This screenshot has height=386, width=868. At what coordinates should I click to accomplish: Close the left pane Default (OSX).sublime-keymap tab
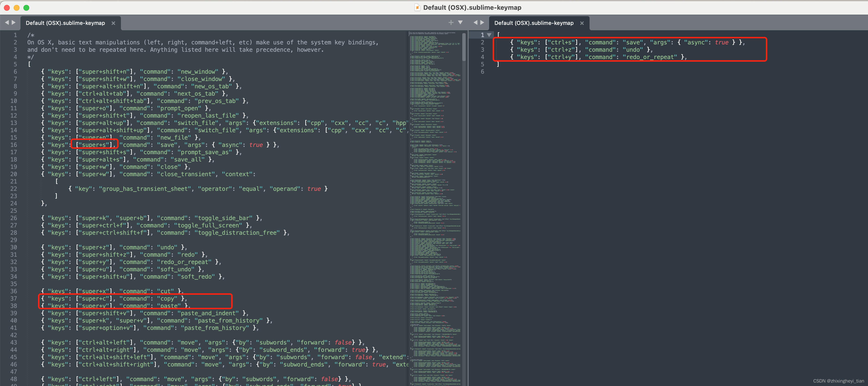click(x=113, y=23)
